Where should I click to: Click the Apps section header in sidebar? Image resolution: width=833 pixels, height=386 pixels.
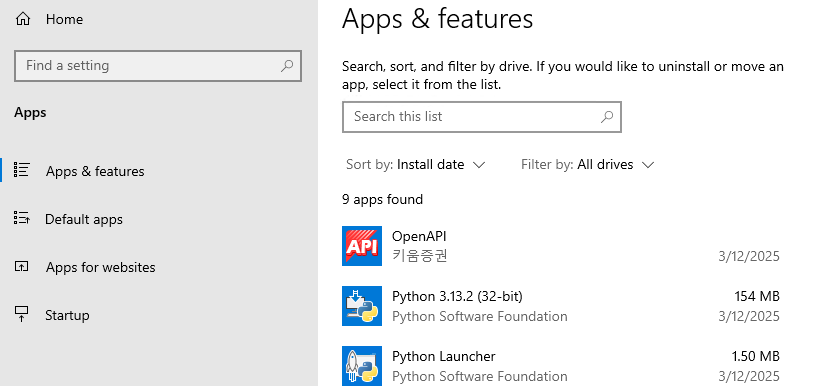30,113
